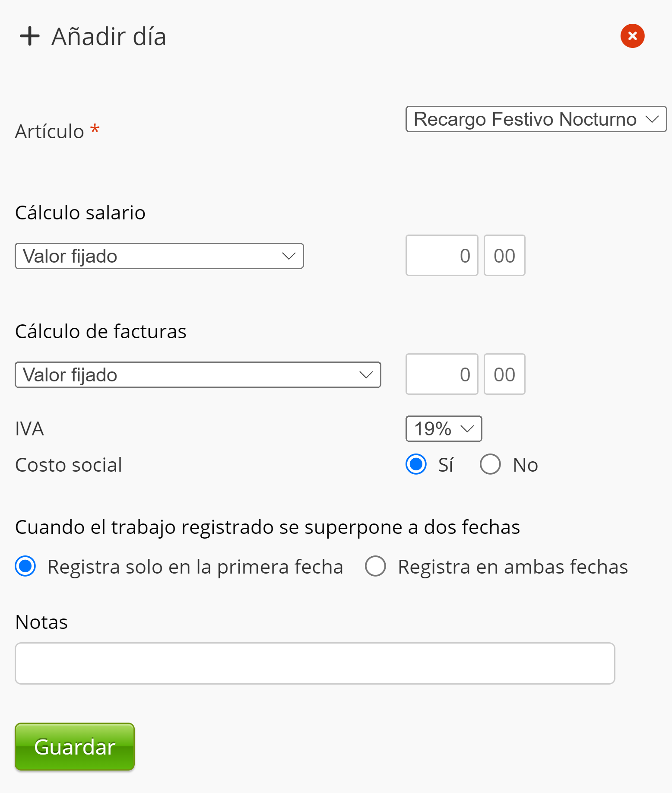The image size is (672, 793).
Task: Select No for Costo social
Action: coord(491,464)
